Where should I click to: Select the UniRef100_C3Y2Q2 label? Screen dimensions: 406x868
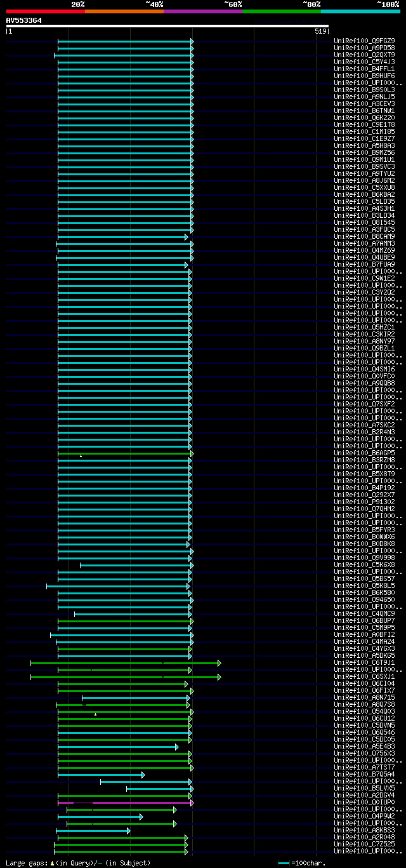364,292
